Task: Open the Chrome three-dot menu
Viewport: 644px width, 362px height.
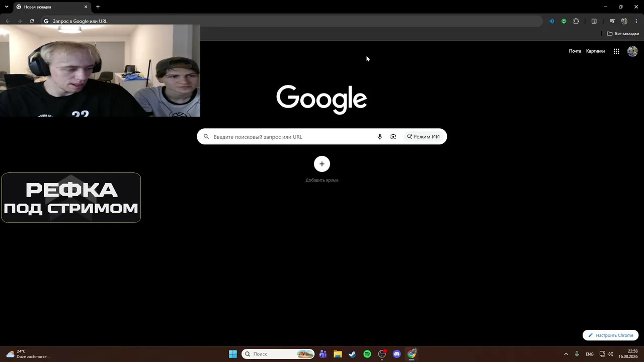Action: coord(636,21)
